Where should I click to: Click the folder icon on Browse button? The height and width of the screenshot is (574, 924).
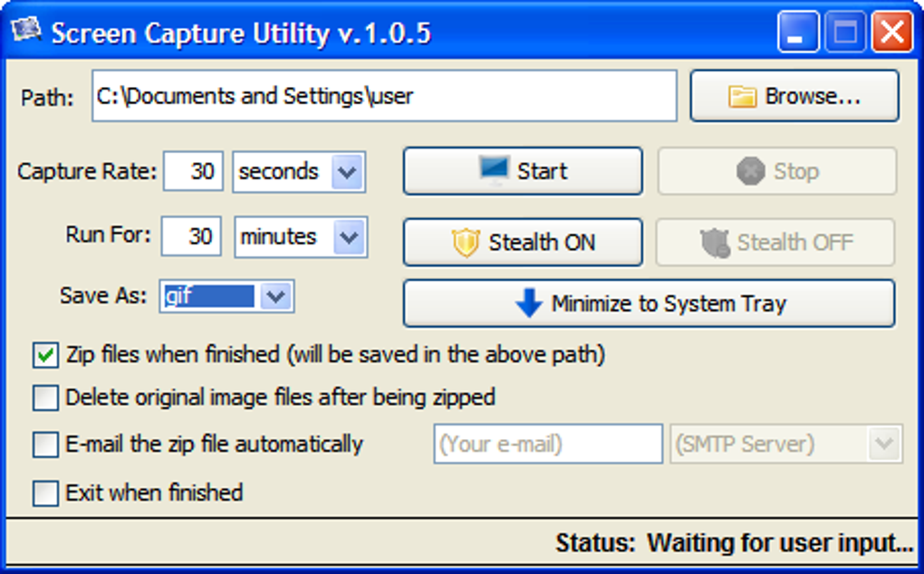click(742, 97)
